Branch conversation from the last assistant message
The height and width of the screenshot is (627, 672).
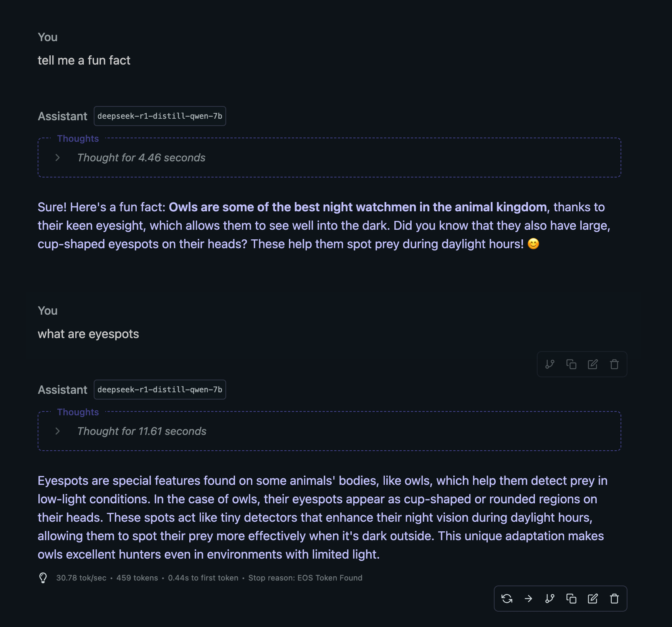[550, 599]
